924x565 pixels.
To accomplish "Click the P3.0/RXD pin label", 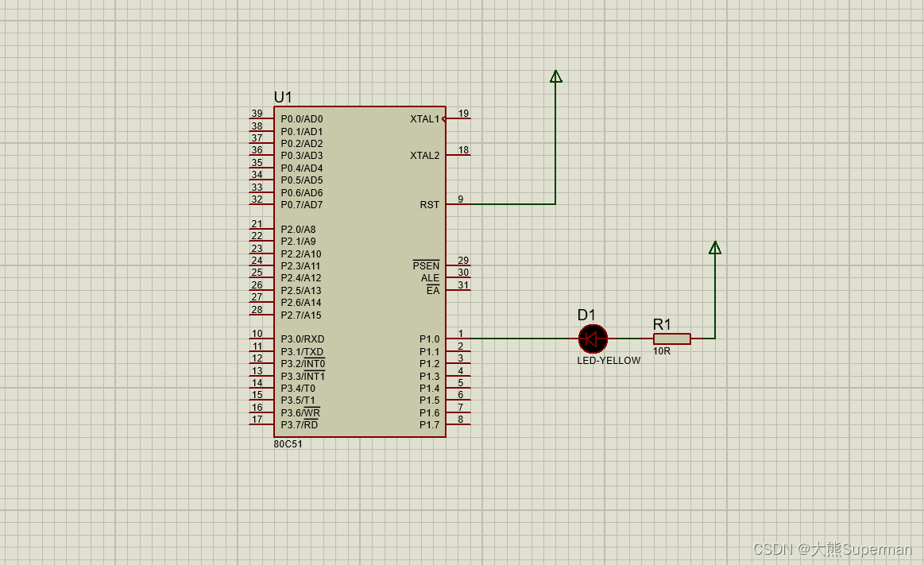I will pos(303,339).
